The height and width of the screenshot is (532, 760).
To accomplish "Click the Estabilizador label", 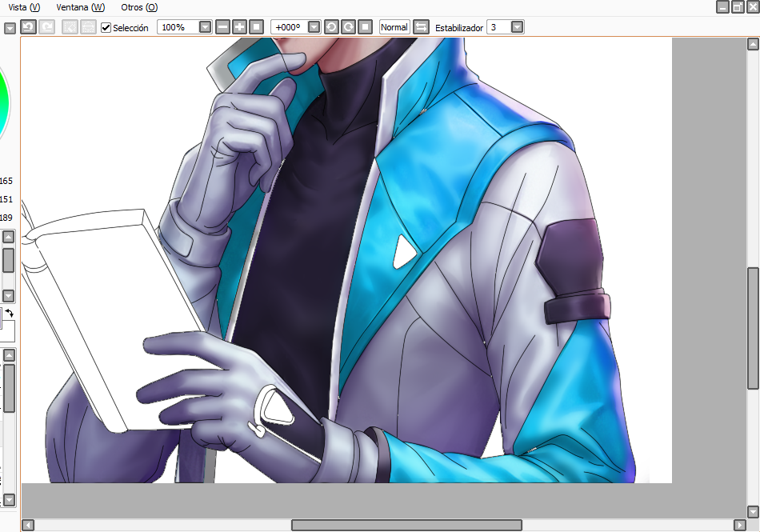I will pos(459,28).
